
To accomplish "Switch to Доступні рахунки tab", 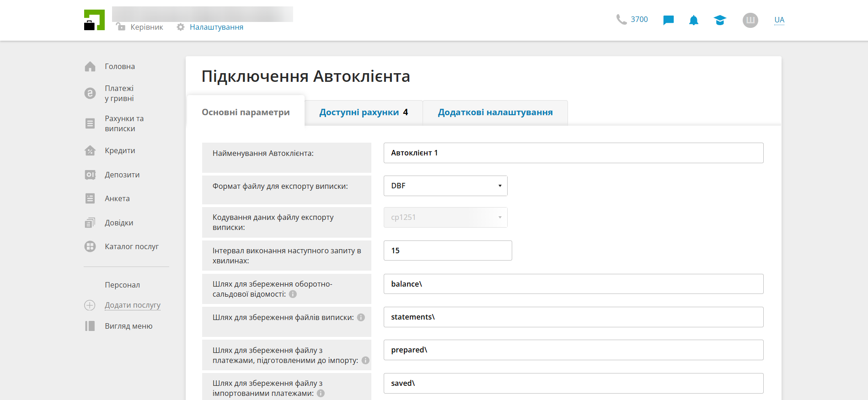I will pos(363,112).
